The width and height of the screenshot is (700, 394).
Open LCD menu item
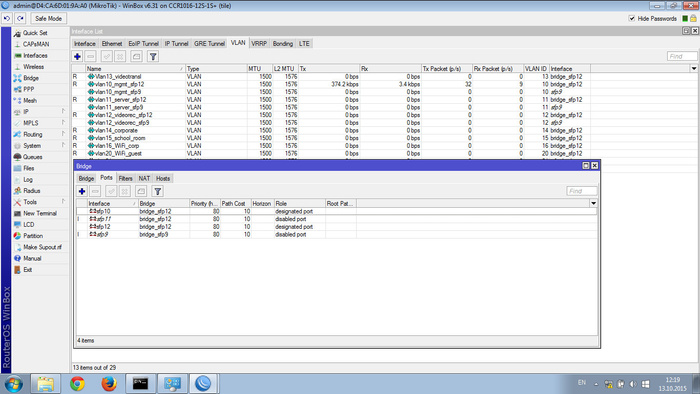point(29,224)
